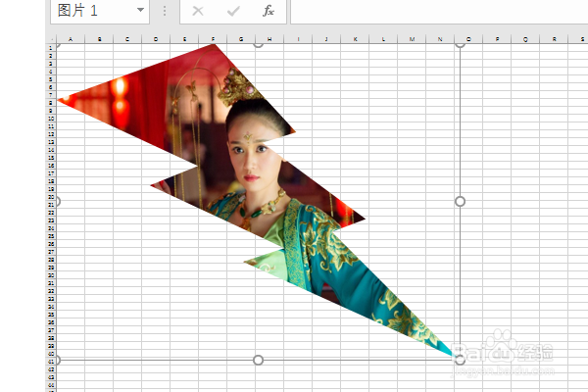Select column J header

[326, 39]
